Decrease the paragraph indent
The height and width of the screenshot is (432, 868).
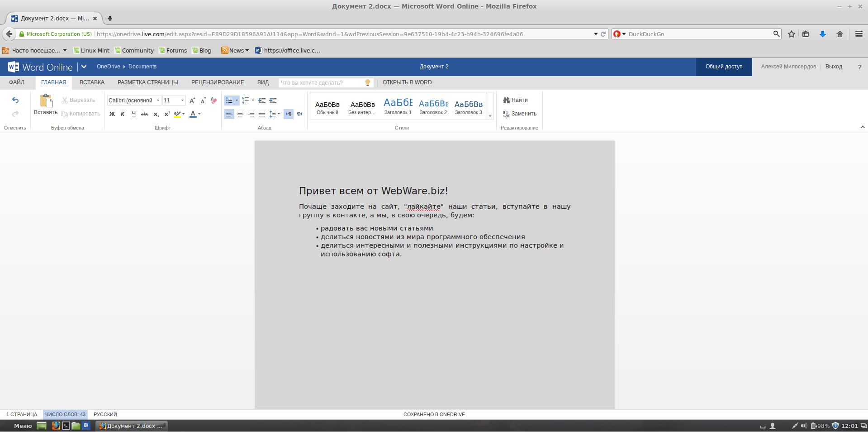[x=262, y=101]
